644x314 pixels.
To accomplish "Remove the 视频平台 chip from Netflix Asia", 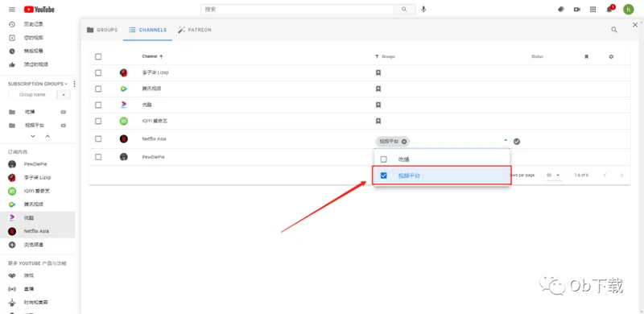I will pyautogui.click(x=404, y=142).
